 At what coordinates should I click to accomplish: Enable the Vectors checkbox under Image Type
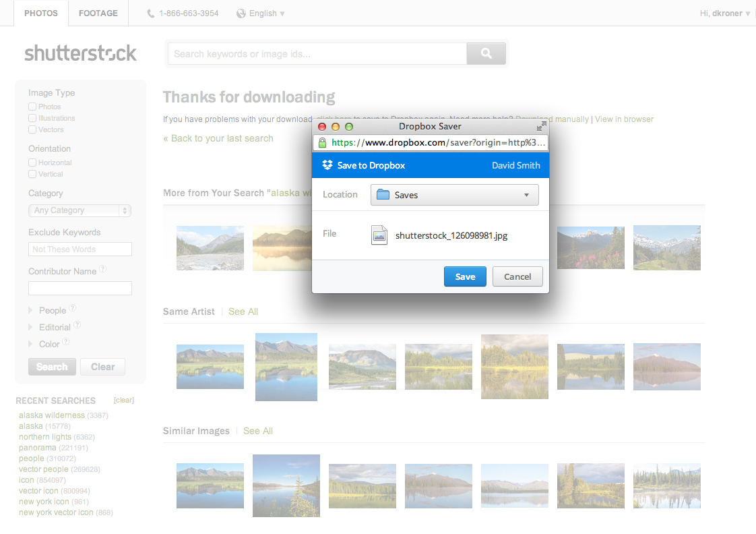[31, 129]
